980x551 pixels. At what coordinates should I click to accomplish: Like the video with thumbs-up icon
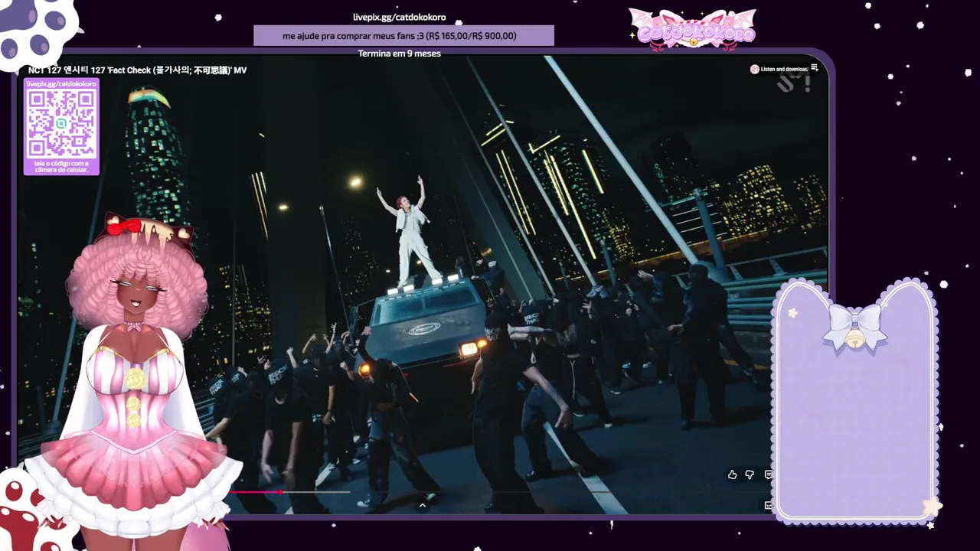point(732,475)
